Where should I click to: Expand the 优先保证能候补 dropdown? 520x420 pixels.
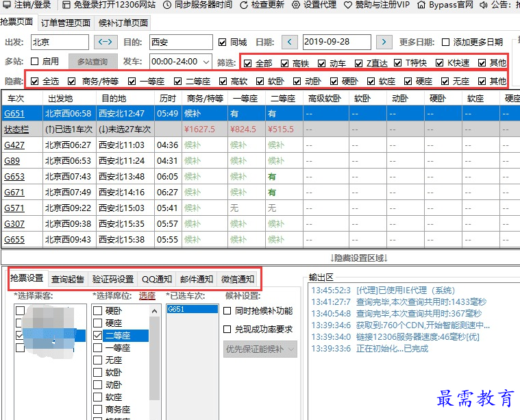(x=260, y=349)
